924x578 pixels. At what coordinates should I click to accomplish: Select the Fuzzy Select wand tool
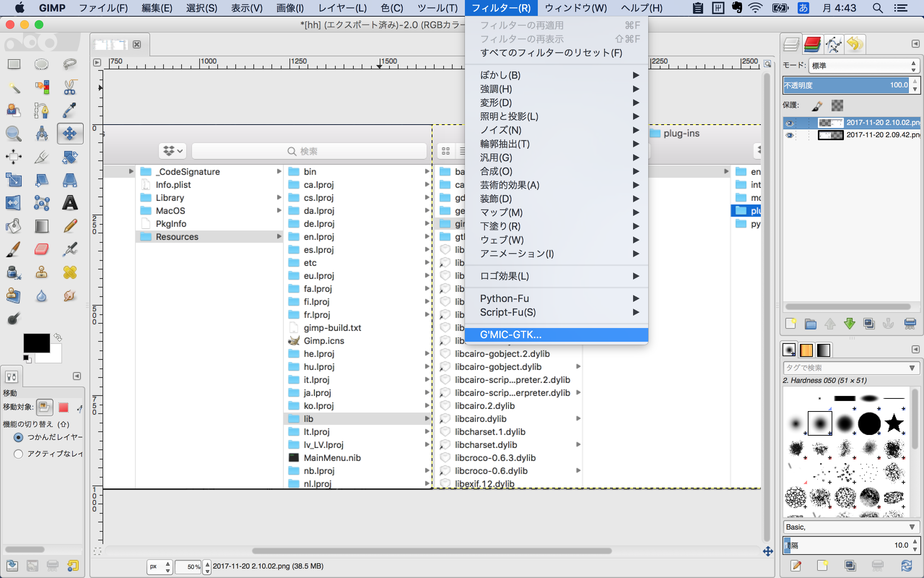tap(14, 87)
